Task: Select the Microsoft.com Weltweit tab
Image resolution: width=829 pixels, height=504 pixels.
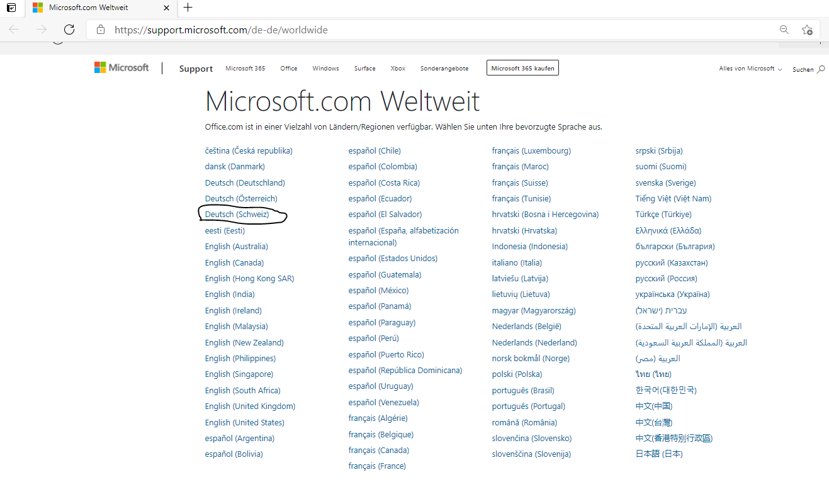Action: tap(100, 8)
